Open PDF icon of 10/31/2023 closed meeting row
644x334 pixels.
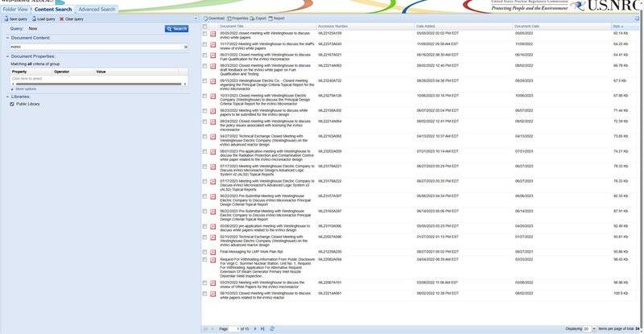[213, 96]
